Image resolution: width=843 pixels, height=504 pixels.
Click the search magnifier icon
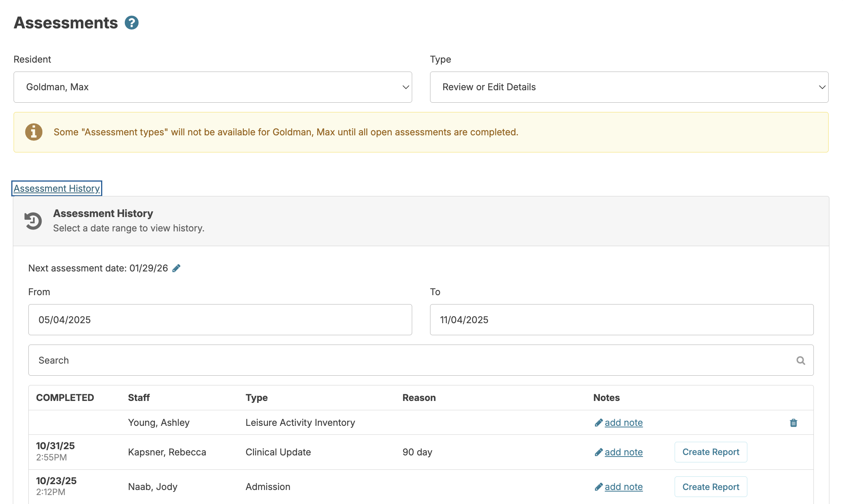801,360
